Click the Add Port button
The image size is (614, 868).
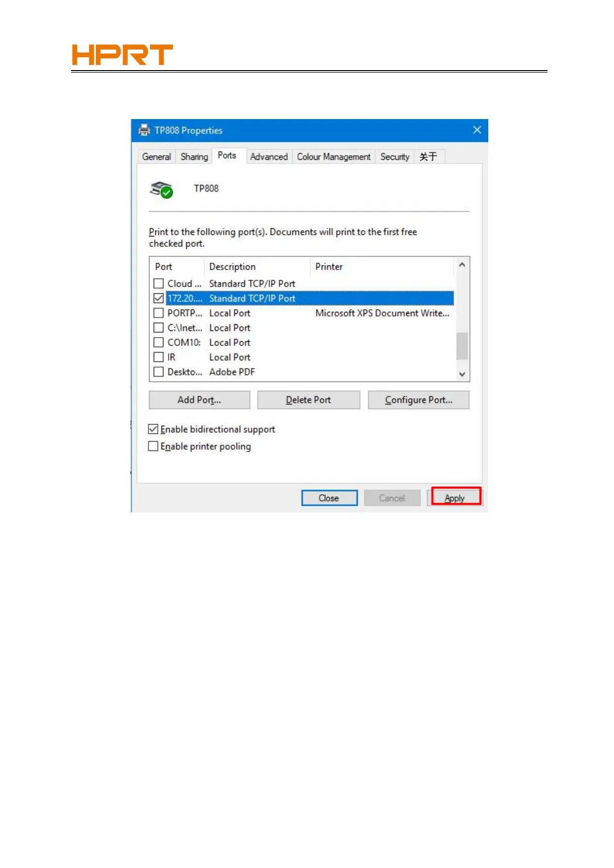pyautogui.click(x=200, y=400)
